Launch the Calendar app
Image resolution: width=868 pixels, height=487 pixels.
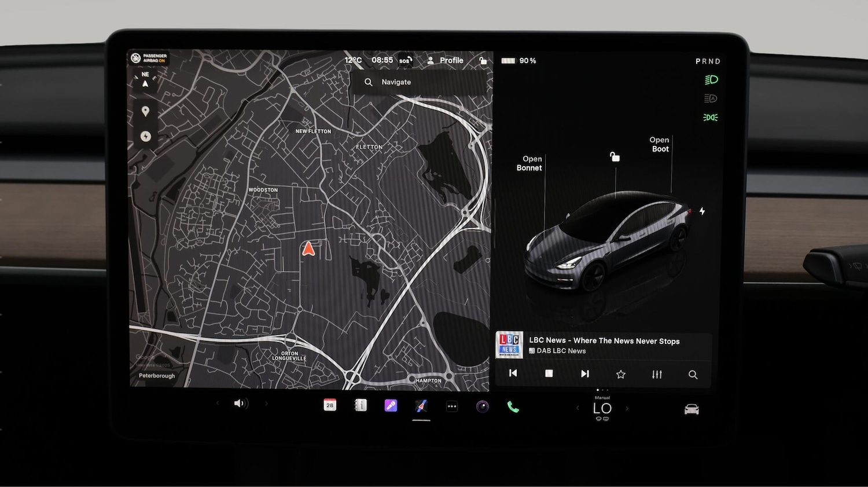(330, 404)
